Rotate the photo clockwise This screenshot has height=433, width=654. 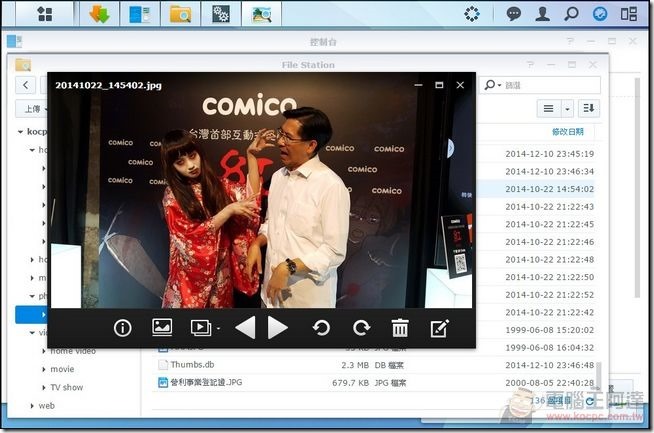(x=361, y=328)
